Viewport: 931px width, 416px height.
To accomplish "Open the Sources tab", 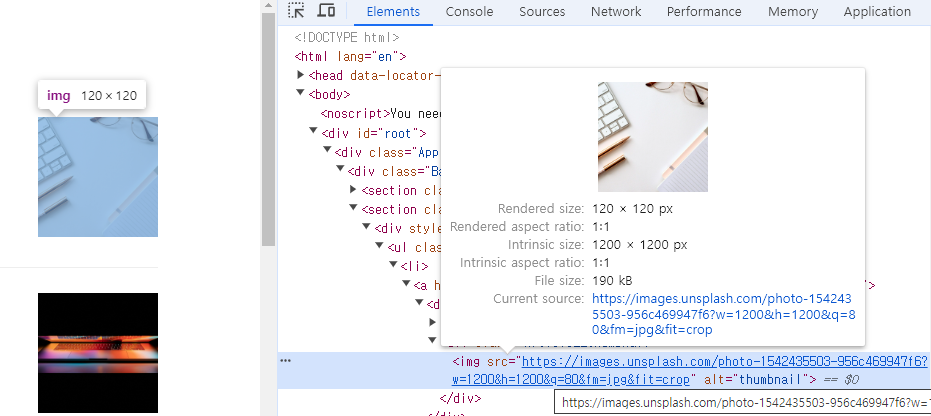I will [x=542, y=11].
